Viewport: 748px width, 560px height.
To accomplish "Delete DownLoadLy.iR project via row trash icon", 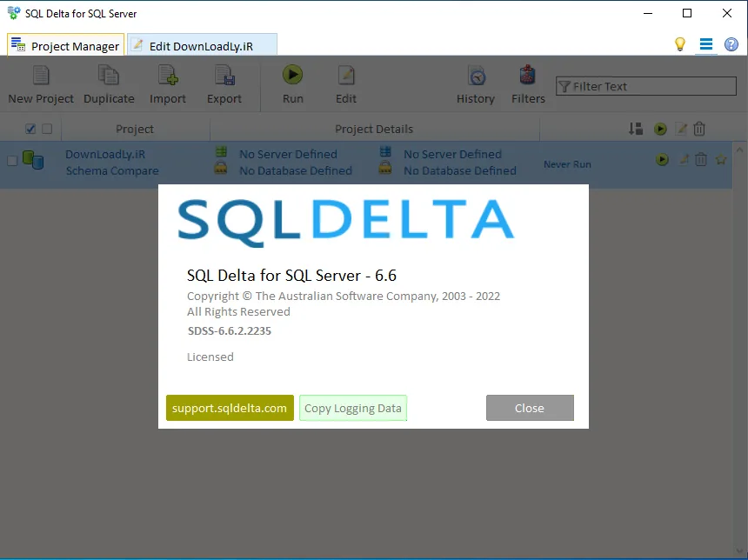I will 701,159.
